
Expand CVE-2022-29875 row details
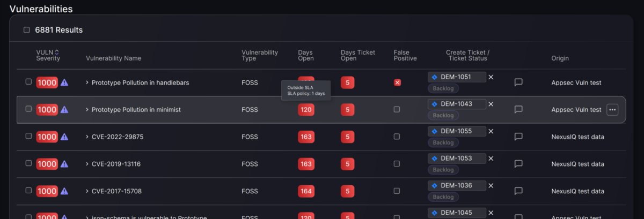coord(87,137)
